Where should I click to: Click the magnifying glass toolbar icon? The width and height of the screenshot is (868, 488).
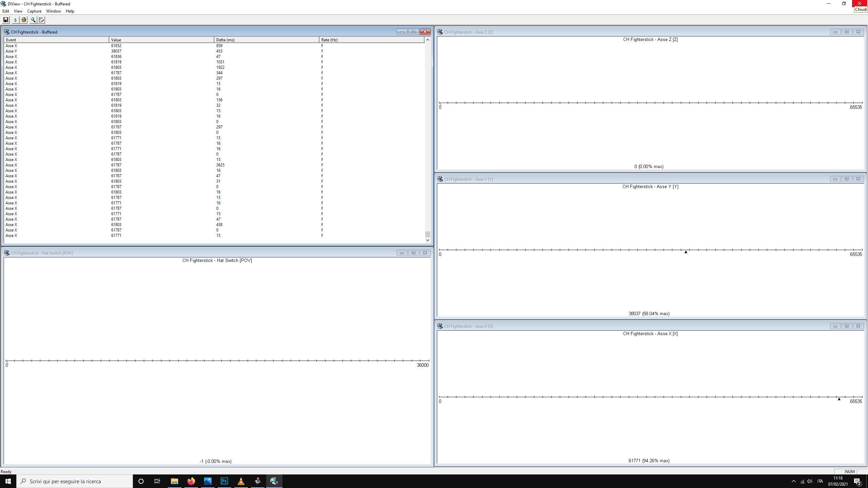click(x=33, y=20)
